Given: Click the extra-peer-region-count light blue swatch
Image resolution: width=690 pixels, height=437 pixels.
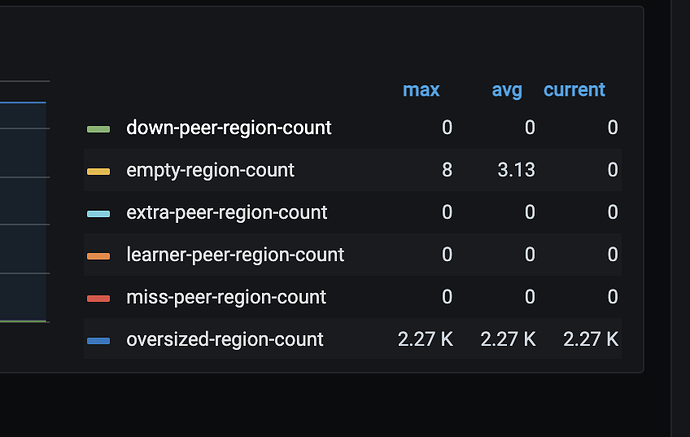Looking at the screenshot, I should [98, 213].
